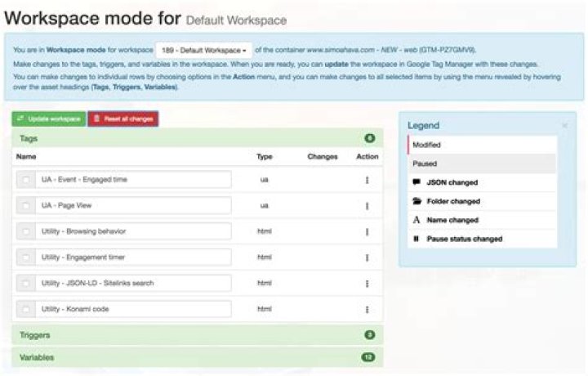Viewport: 588px width, 376px height.
Task: Click the ua type of UA - Event - Engaged time
Action: (265, 180)
